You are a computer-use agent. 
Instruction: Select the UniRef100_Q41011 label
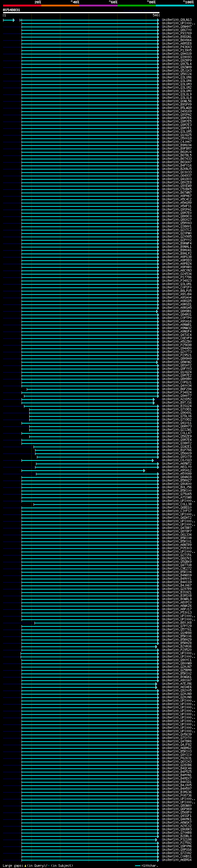point(177,423)
